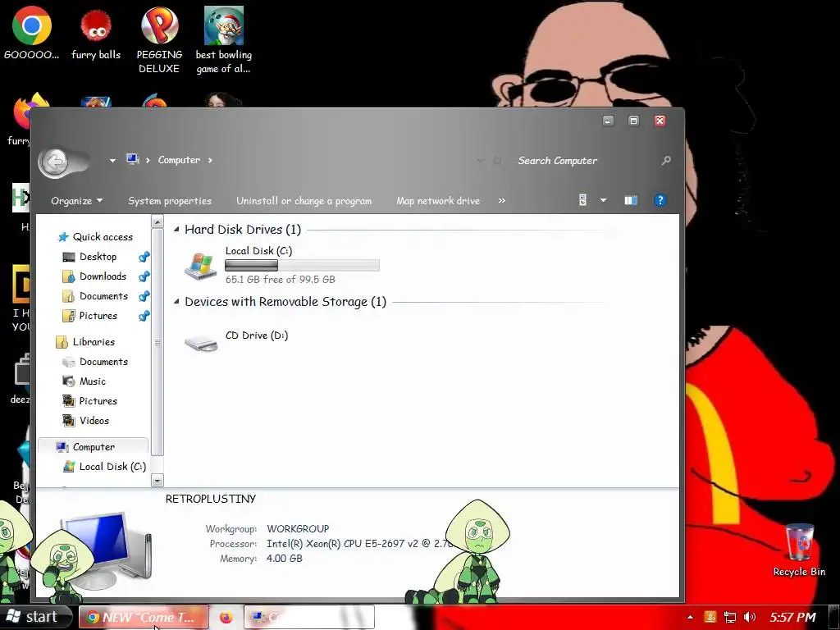840x630 pixels.
Task: Click pin icon next to Downloads
Action: [144, 276]
